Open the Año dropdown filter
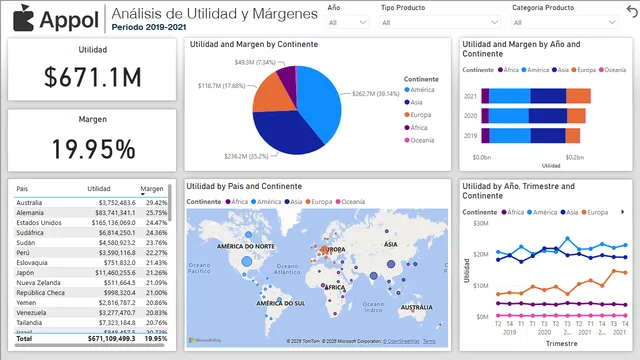640x360 pixels. tap(347, 22)
